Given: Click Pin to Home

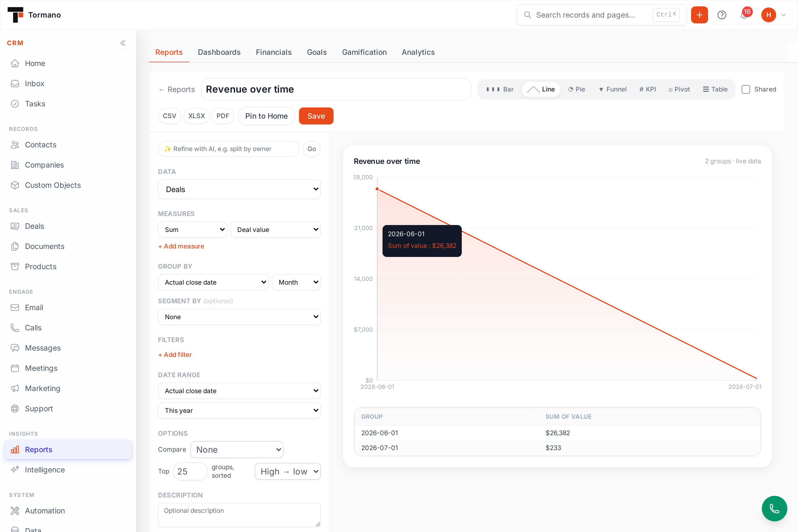Looking at the screenshot, I should point(266,116).
